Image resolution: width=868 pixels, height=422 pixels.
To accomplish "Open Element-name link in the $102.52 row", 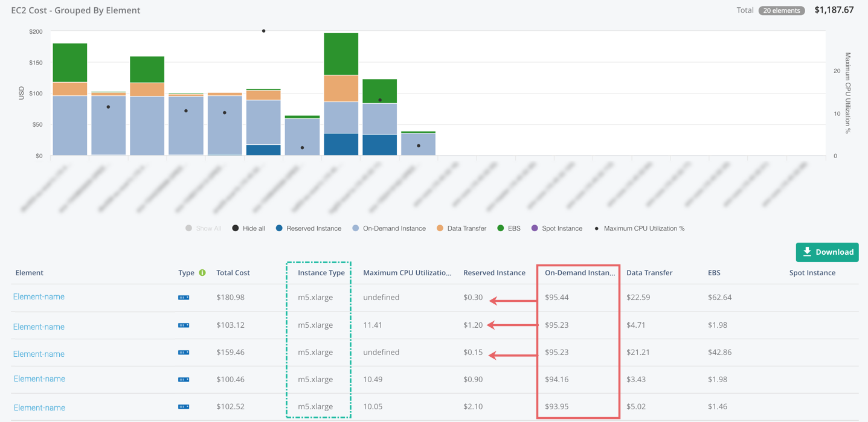I will pos(39,408).
